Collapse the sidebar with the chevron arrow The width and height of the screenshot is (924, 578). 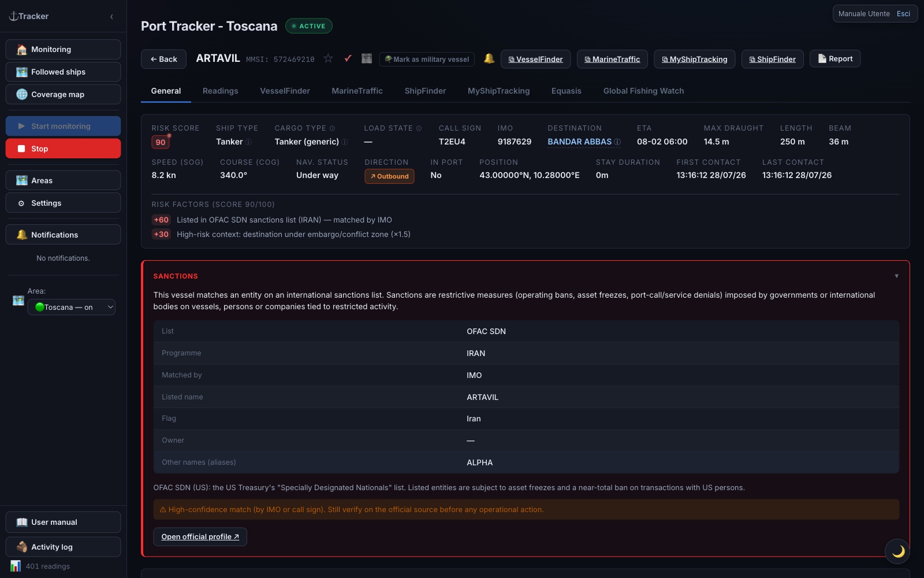111,17
